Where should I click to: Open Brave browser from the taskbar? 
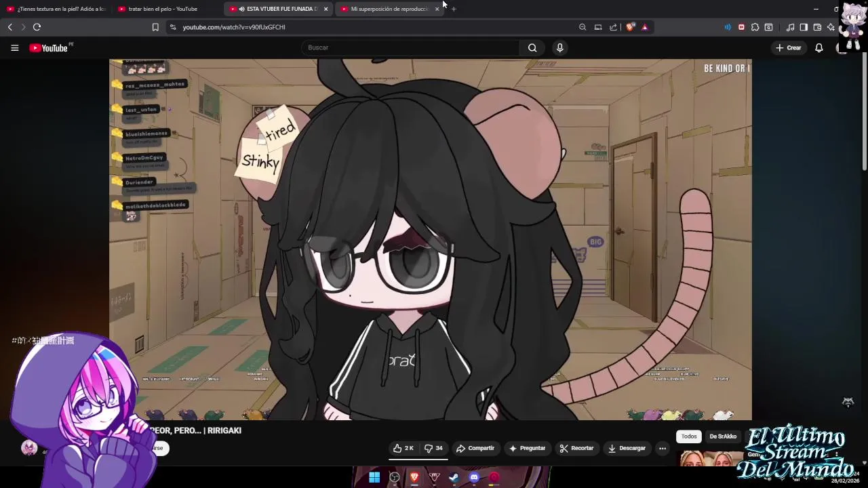(x=414, y=477)
